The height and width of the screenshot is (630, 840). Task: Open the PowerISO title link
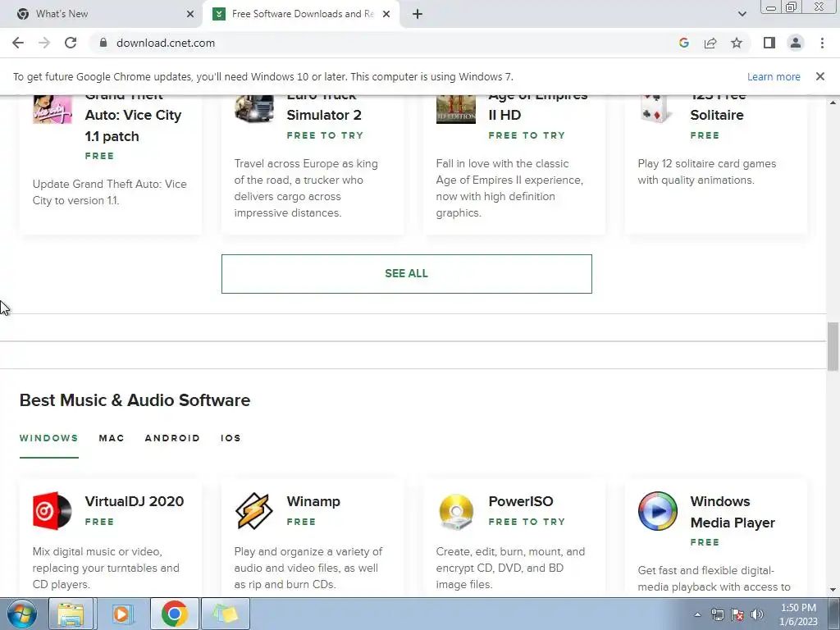tap(521, 501)
